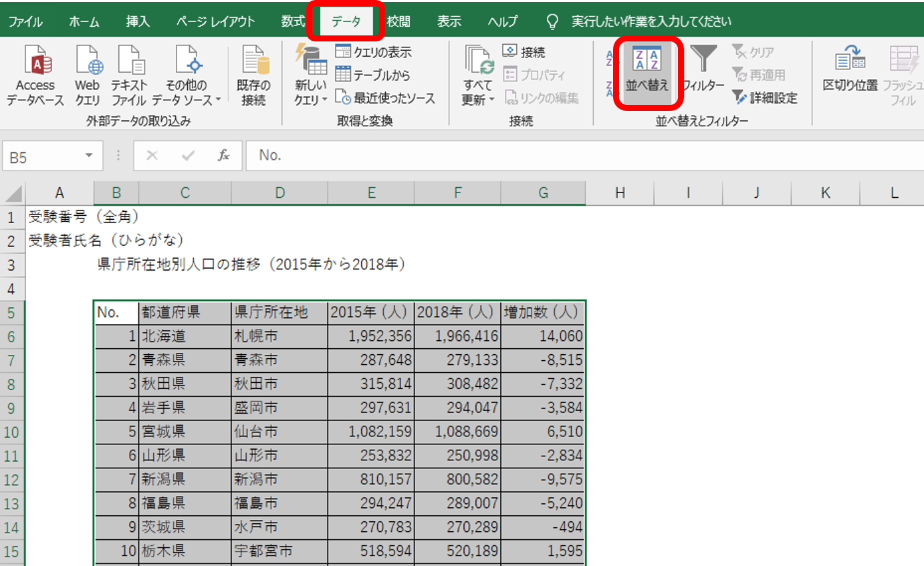924x566 pixels.
Task: Select column A header
Action: pyautogui.click(x=60, y=193)
